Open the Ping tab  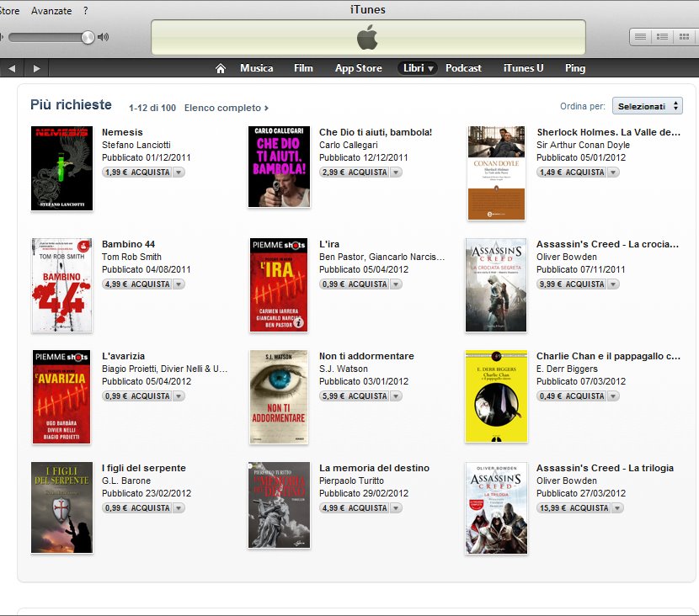(x=575, y=68)
